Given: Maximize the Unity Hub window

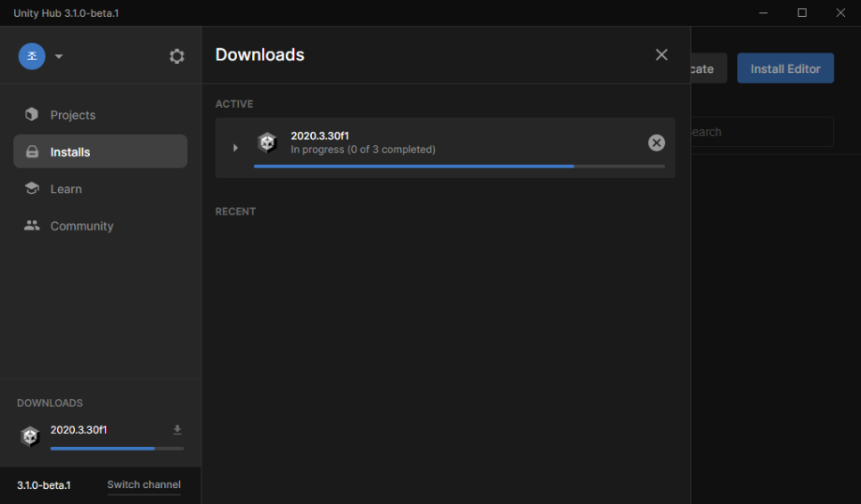Looking at the screenshot, I should [x=801, y=12].
